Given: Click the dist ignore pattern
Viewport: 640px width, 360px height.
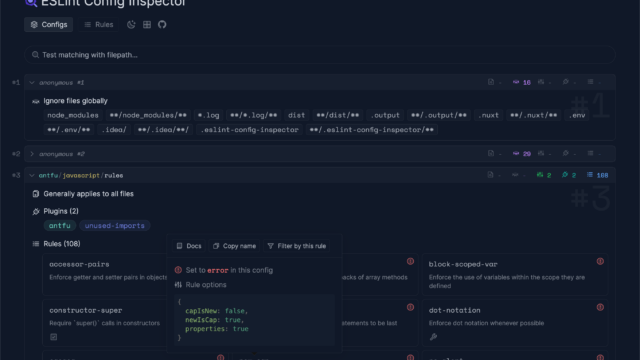Looking at the screenshot, I should click(x=296, y=115).
